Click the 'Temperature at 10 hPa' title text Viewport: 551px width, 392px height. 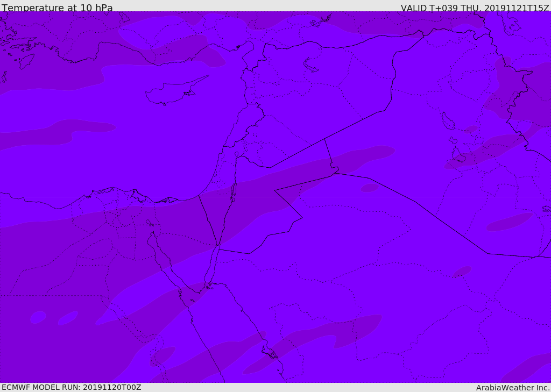[x=57, y=8]
